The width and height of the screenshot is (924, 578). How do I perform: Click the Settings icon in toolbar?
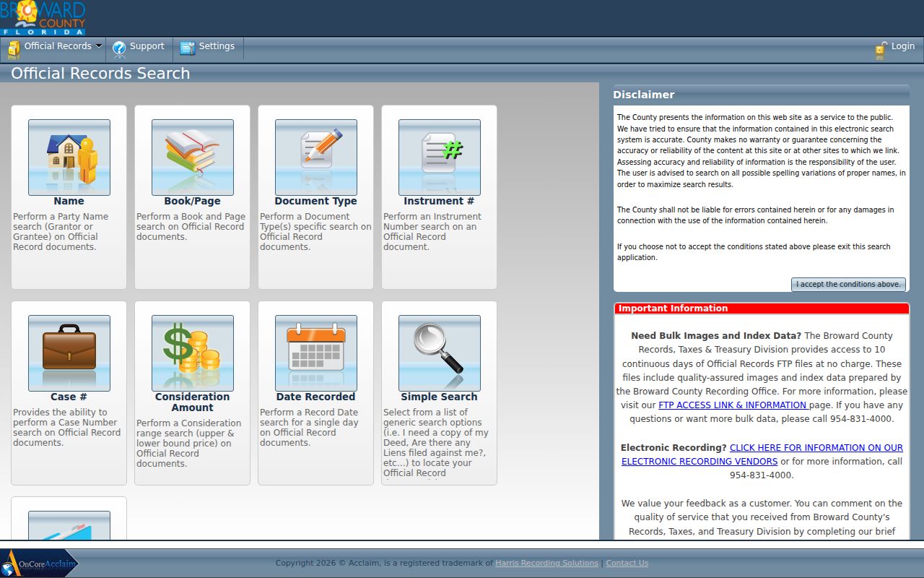pyautogui.click(x=188, y=48)
